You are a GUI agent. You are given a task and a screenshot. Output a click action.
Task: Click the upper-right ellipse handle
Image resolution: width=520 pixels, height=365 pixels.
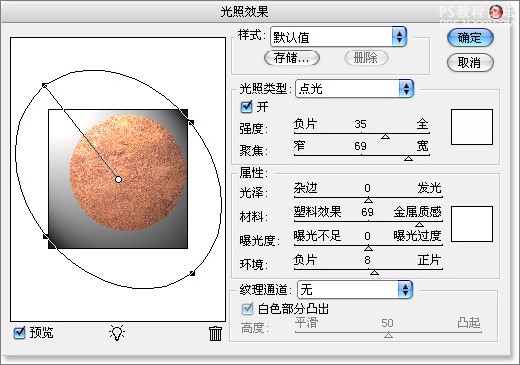click(x=191, y=122)
